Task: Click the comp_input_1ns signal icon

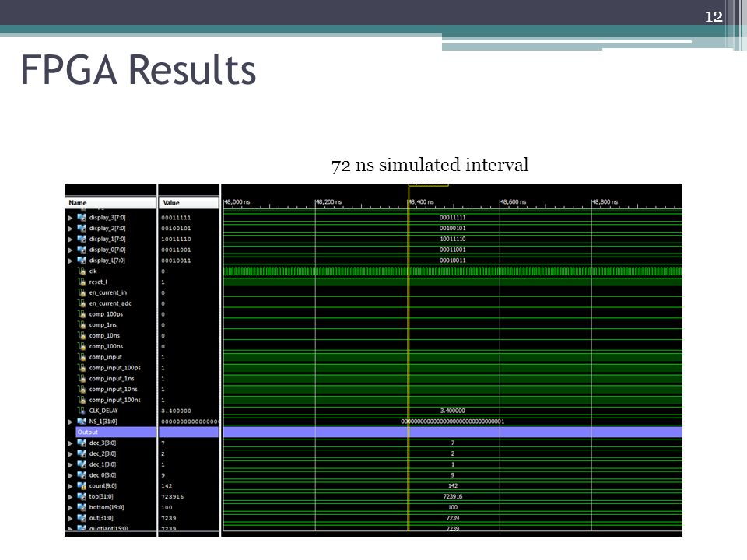Action: 82,378
